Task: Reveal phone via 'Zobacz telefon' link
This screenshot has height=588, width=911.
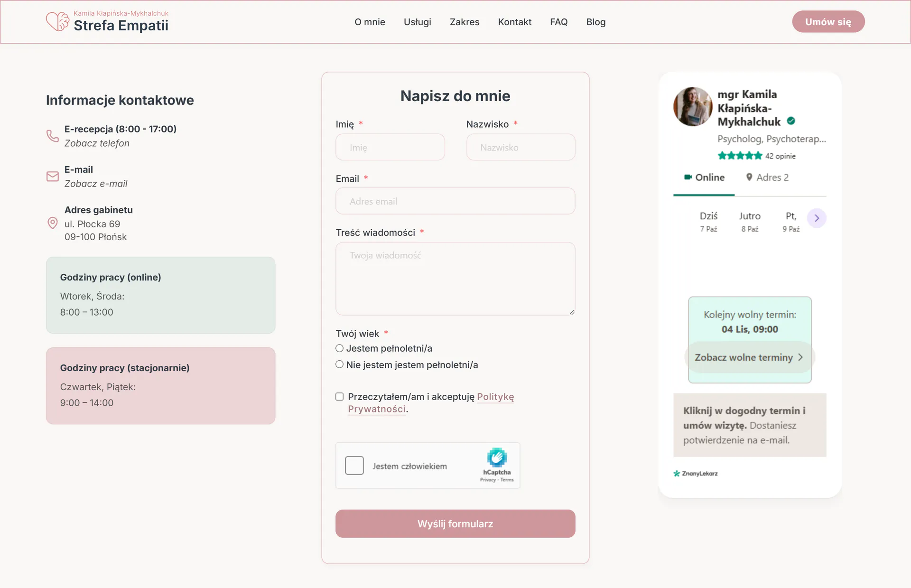Action: [97, 143]
